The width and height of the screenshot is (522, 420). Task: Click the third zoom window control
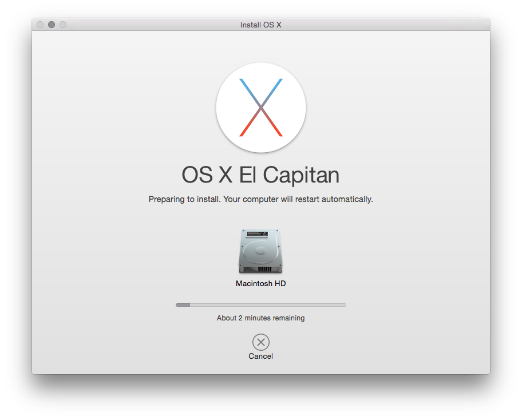63,25
